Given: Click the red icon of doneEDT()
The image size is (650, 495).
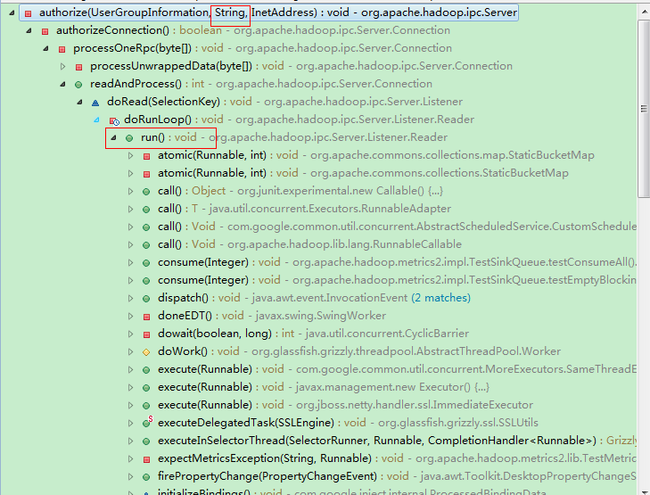Looking at the screenshot, I should [x=146, y=317].
